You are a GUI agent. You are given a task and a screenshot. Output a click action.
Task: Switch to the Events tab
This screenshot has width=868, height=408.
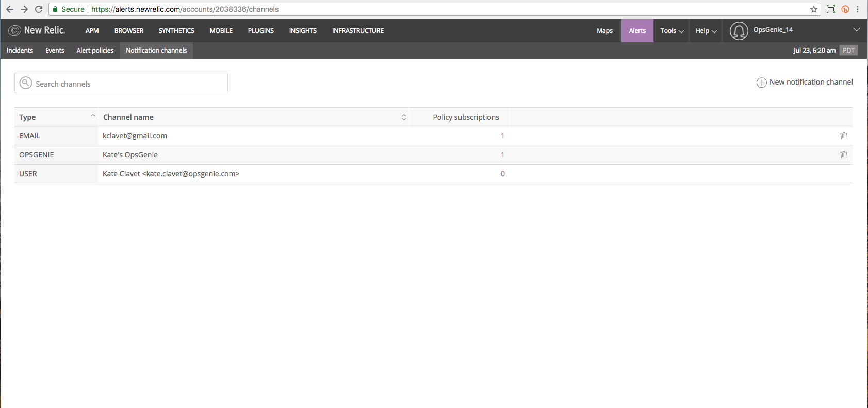pos(55,51)
